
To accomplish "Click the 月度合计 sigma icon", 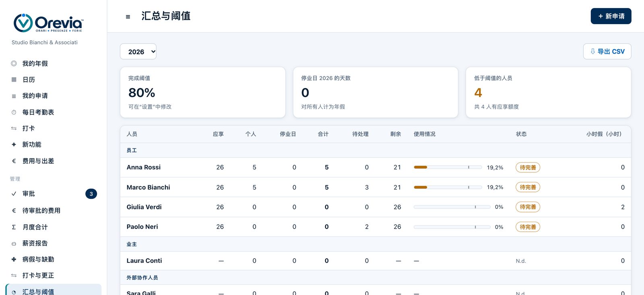I will (x=14, y=227).
